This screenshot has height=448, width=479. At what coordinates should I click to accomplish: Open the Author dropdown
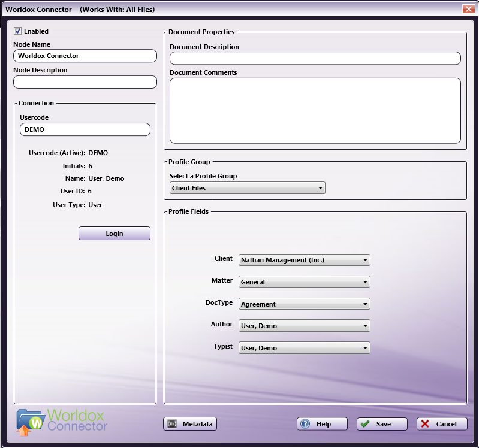tap(304, 326)
